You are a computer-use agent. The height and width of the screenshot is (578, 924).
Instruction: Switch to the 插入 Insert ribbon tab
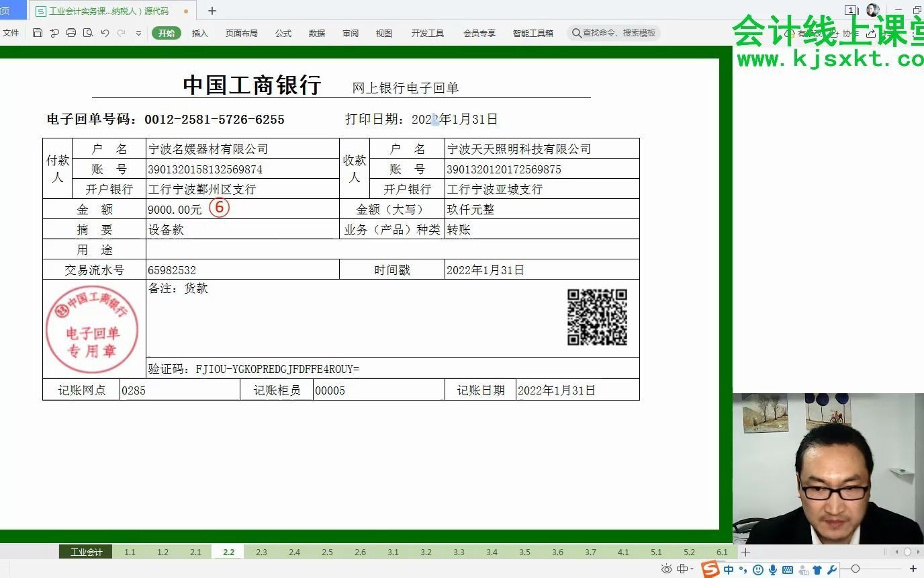tap(199, 32)
